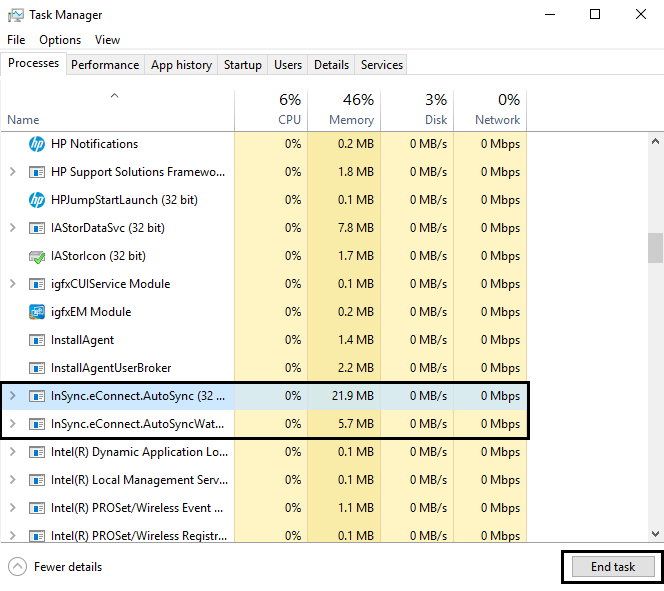This screenshot has height=591, width=664.
Task: Click the 1.8 MB memory value
Action: [356, 172]
